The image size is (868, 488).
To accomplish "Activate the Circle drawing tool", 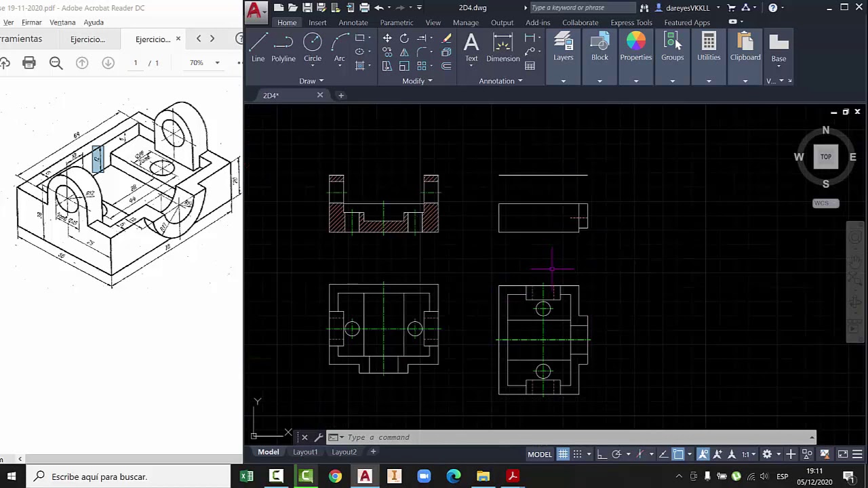I will (313, 47).
